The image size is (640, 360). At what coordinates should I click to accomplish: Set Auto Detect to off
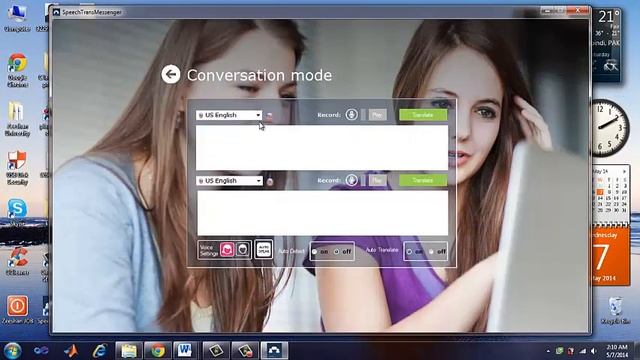coord(336,252)
